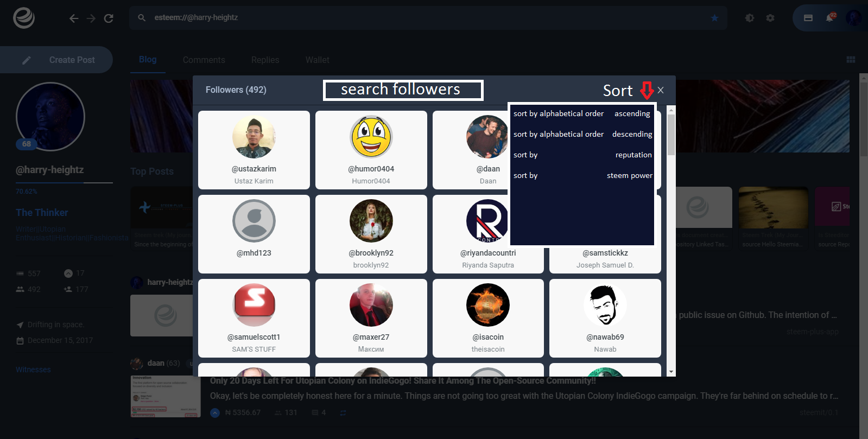Screen dimensions: 868x439
Task: Click the esteem://@harry-heightz address field
Action: [429, 18]
